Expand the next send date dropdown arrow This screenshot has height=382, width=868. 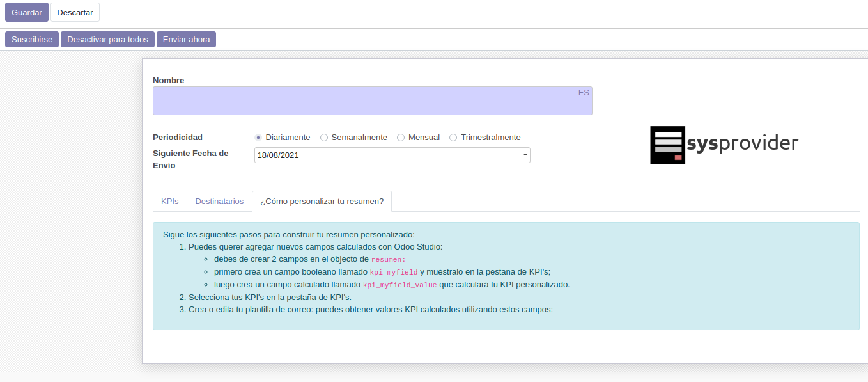tap(525, 155)
